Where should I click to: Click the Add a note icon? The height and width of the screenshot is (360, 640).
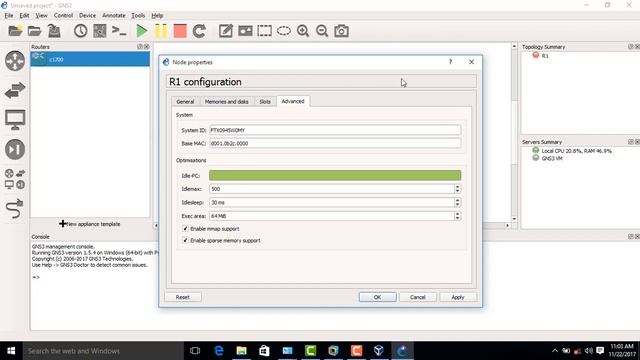click(226, 31)
